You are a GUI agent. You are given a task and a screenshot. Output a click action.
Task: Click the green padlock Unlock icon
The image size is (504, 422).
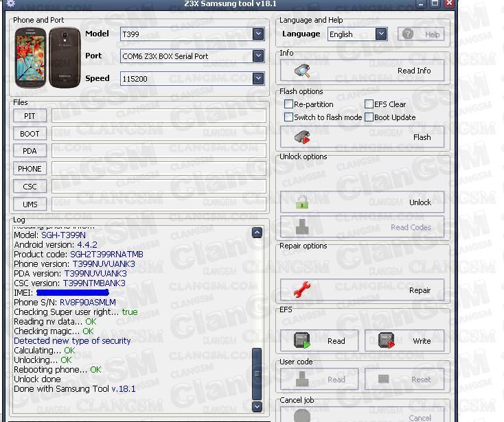tap(302, 202)
